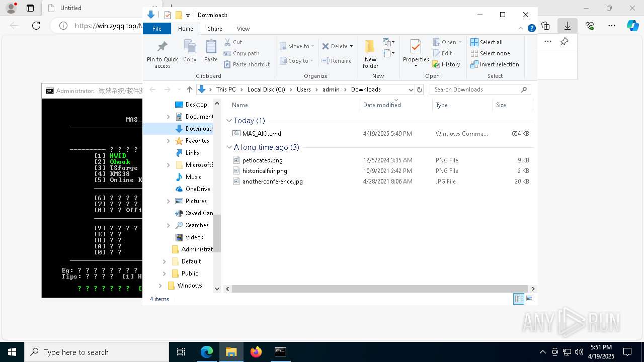Open Microsoft Edge from taskbar

coord(207,352)
